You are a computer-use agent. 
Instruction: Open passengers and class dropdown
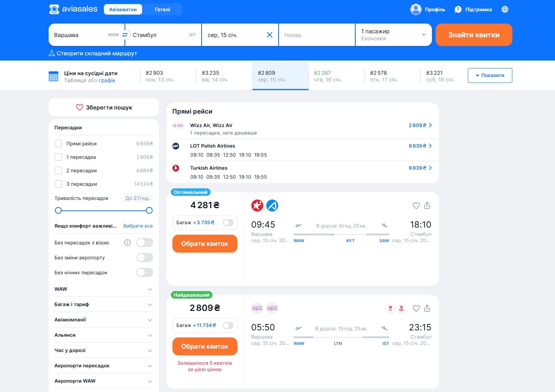point(393,35)
